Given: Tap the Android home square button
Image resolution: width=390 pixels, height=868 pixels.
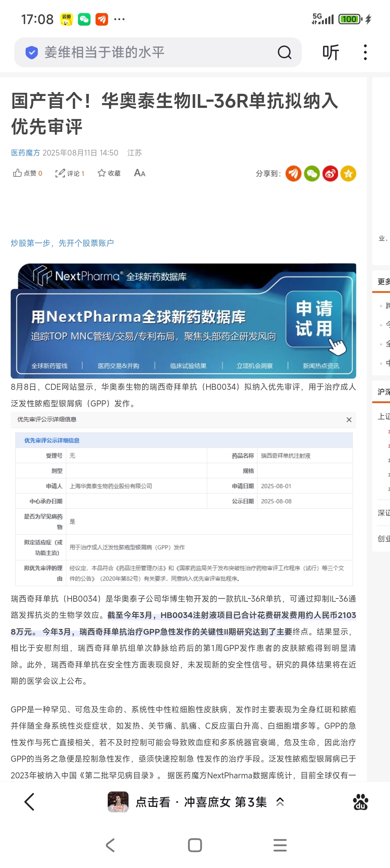Looking at the screenshot, I should tap(195, 845).
